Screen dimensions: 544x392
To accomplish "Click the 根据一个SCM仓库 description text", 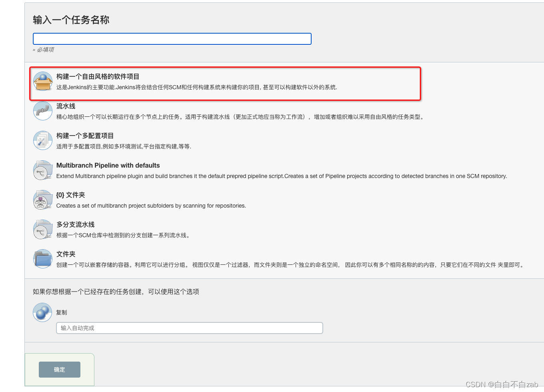I will tap(124, 235).
